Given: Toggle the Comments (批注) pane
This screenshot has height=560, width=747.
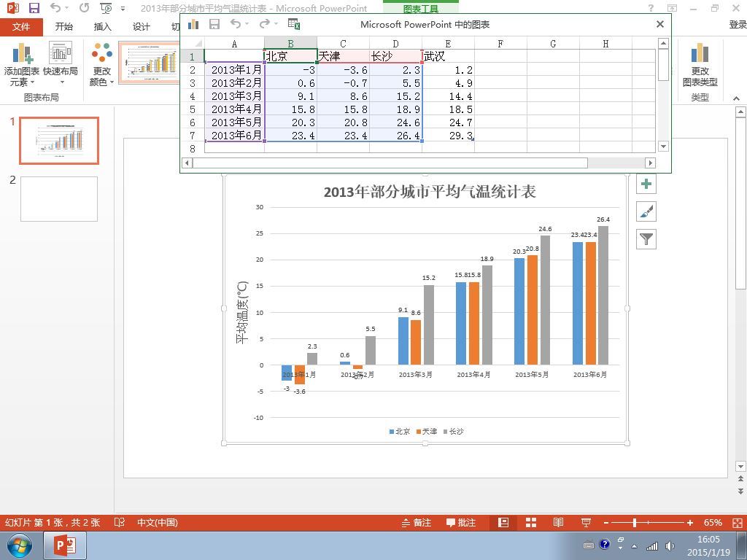Looking at the screenshot, I should point(461,523).
